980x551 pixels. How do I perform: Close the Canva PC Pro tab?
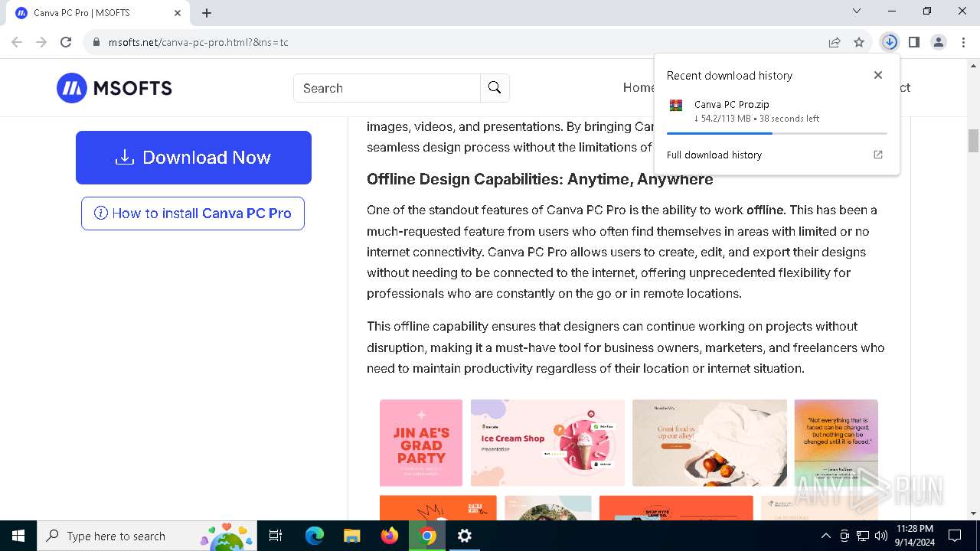click(x=178, y=13)
